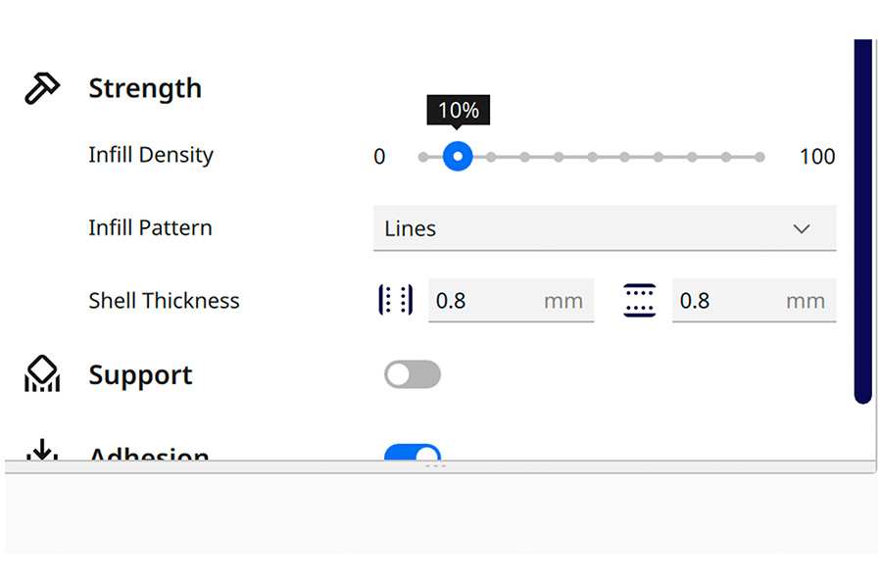Set Infill Density slider to 0
Image resolution: width=882 pixels, height=588 pixels.
[x=423, y=156]
